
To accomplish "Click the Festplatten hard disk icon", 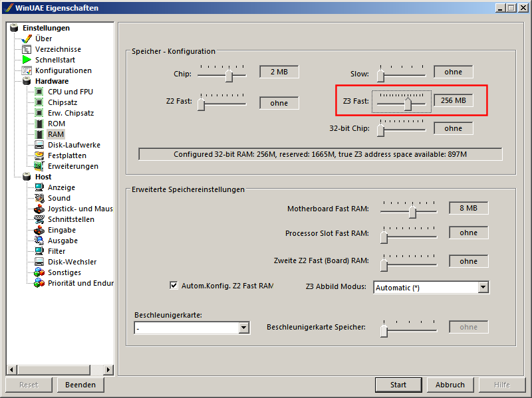I will point(39,155).
